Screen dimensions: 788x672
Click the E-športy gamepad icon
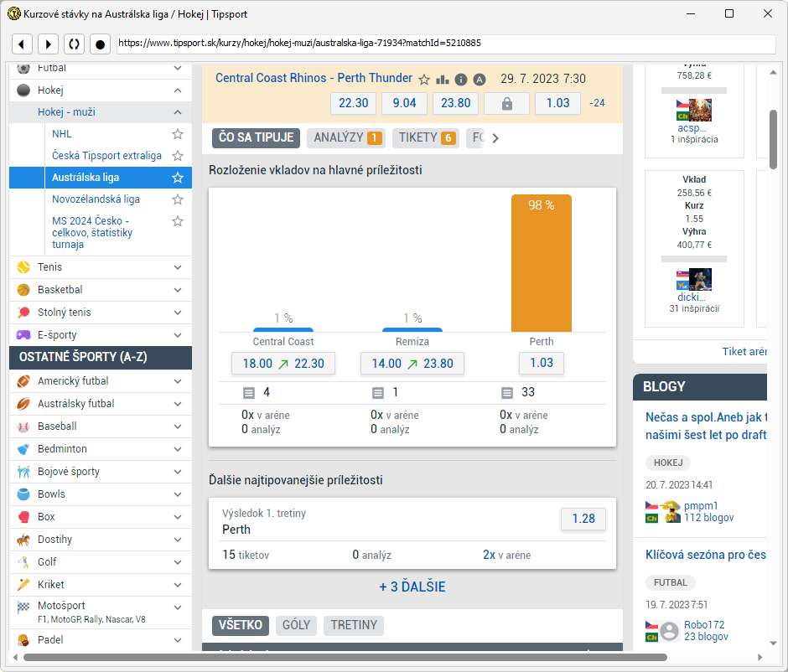[x=23, y=335]
